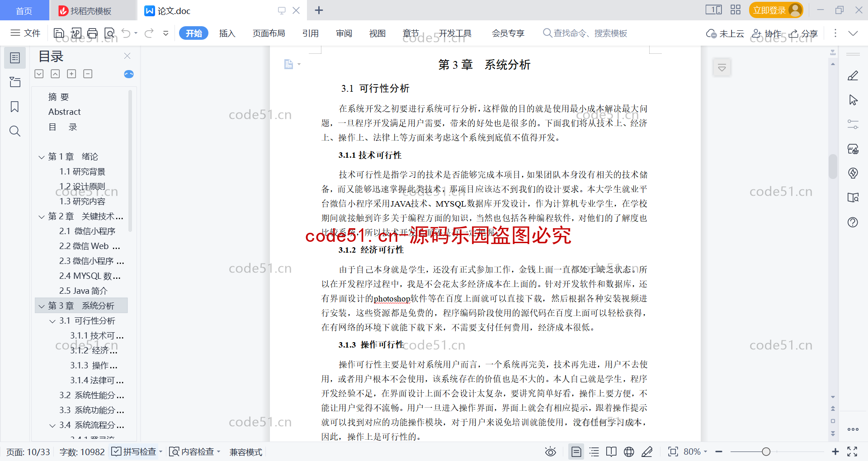Click the new tab plus button
This screenshot has height=461, width=868.
[319, 10]
